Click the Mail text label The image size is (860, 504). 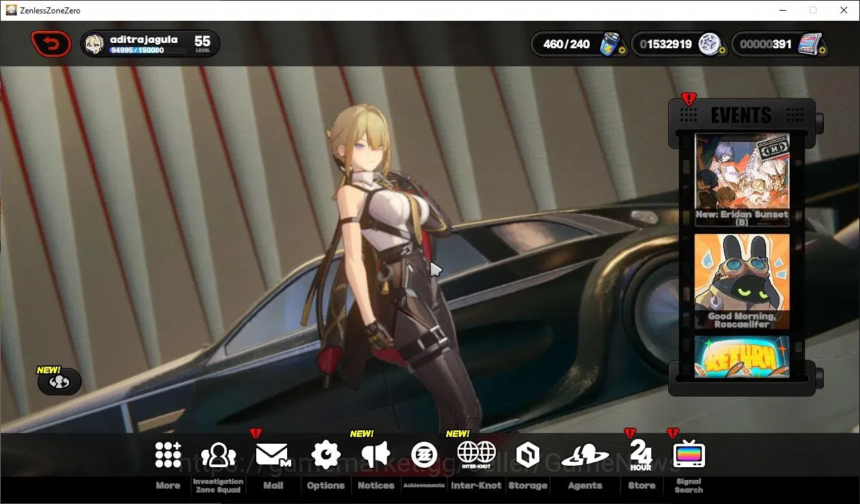coord(273,486)
